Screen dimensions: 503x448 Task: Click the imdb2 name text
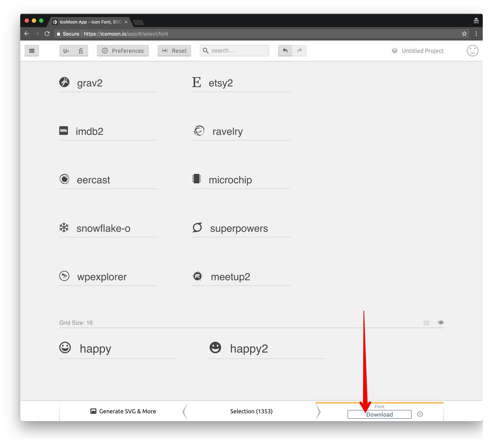(x=90, y=131)
